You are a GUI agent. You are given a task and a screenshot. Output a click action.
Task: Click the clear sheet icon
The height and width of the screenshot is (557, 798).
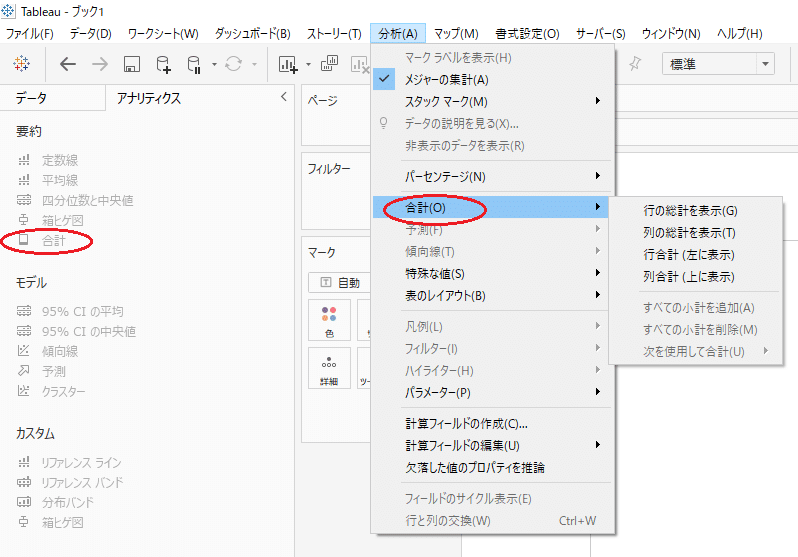pyautogui.click(x=360, y=64)
